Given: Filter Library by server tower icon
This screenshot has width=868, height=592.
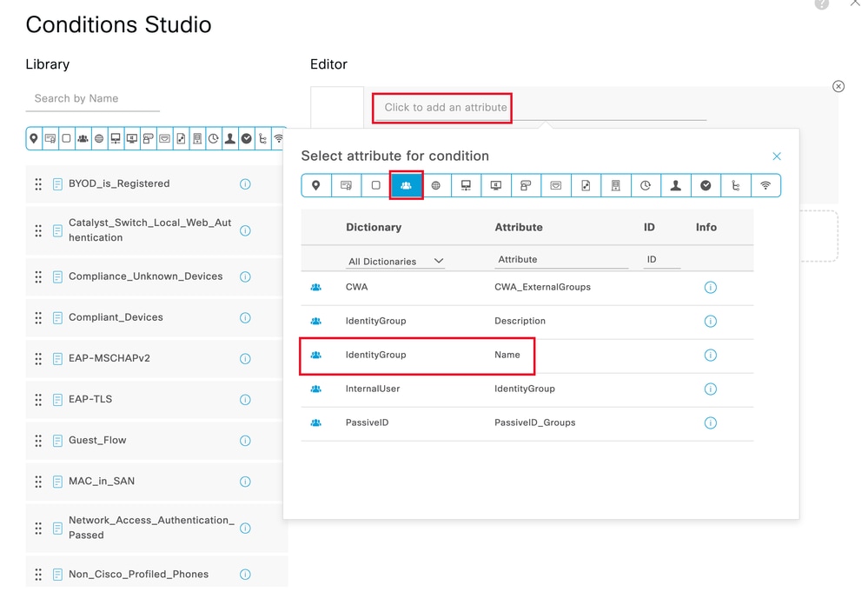Looking at the screenshot, I should pos(197,138).
